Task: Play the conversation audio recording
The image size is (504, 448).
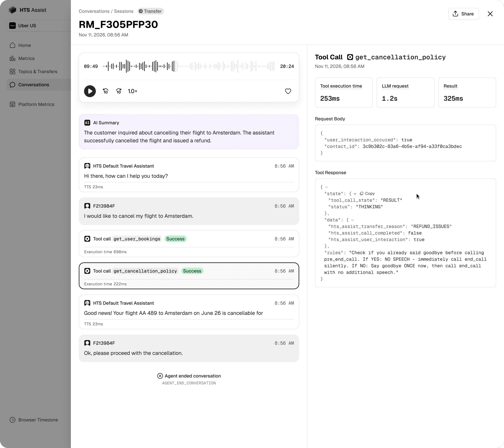Action: tap(90, 91)
